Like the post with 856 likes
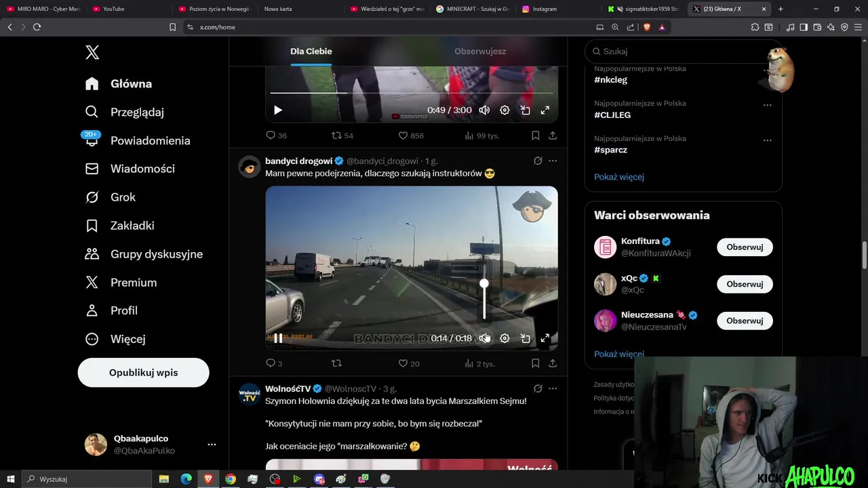Screen dimensions: 868x488 [x=410, y=136]
